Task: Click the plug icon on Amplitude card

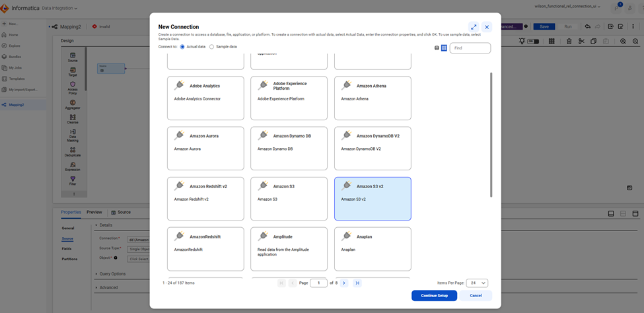Action: coord(264,236)
